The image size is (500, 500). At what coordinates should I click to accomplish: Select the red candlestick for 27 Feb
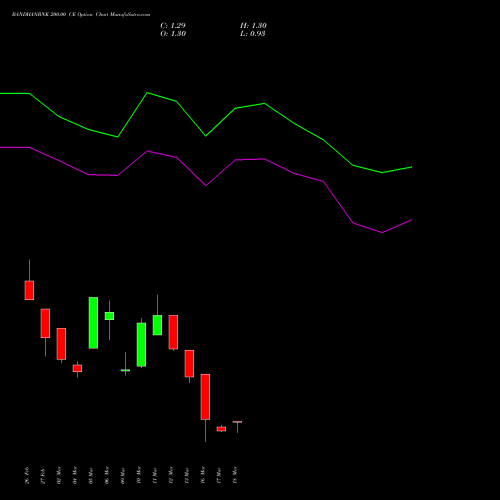point(45,323)
